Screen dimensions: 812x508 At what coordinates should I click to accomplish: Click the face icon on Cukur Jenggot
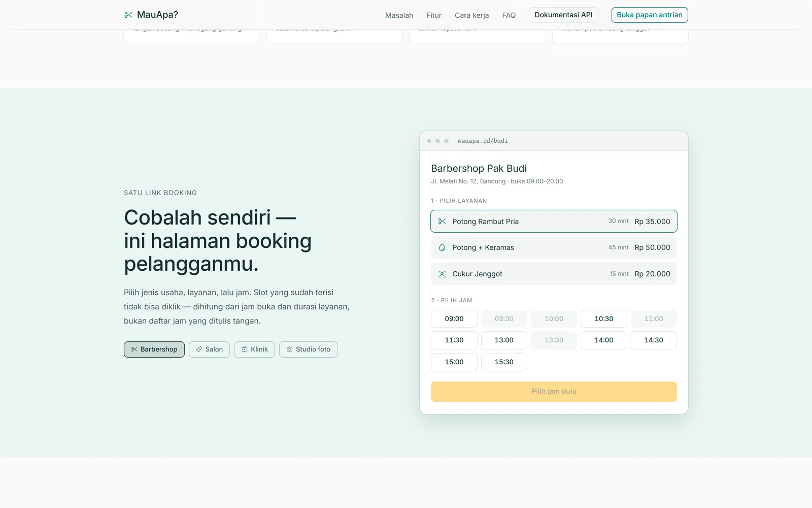pos(442,274)
